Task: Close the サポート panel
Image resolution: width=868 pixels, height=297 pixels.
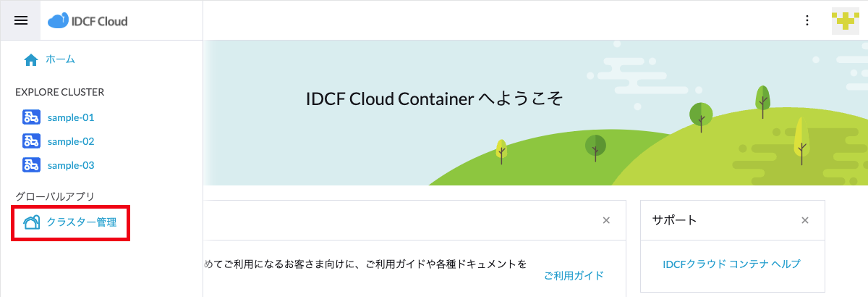Action: tap(804, 219)
